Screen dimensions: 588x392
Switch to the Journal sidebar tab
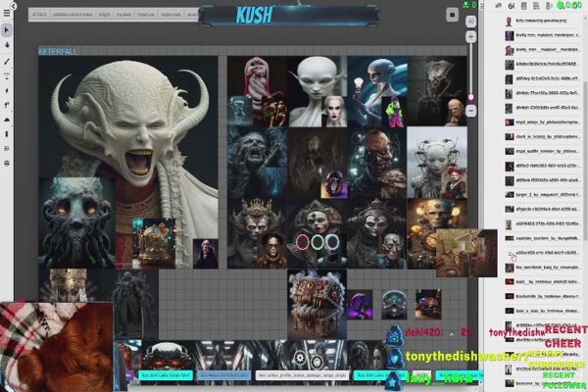pyautogui.click(x=524, y=6)
